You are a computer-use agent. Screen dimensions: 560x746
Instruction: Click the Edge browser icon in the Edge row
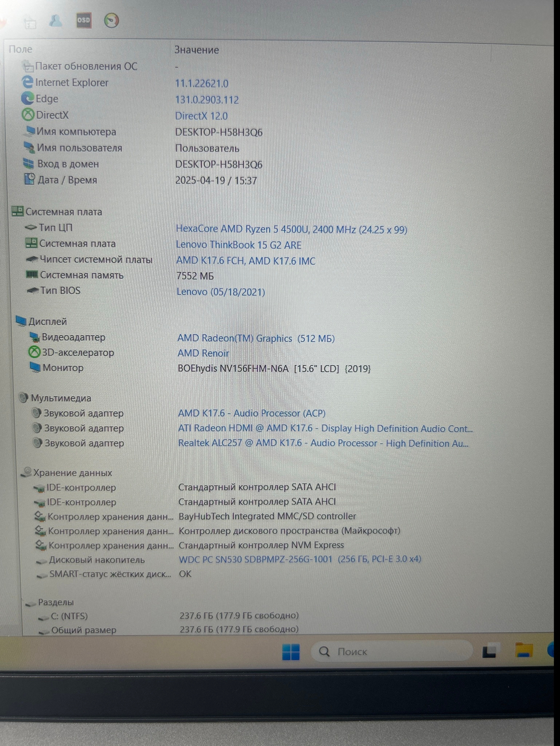27,99
